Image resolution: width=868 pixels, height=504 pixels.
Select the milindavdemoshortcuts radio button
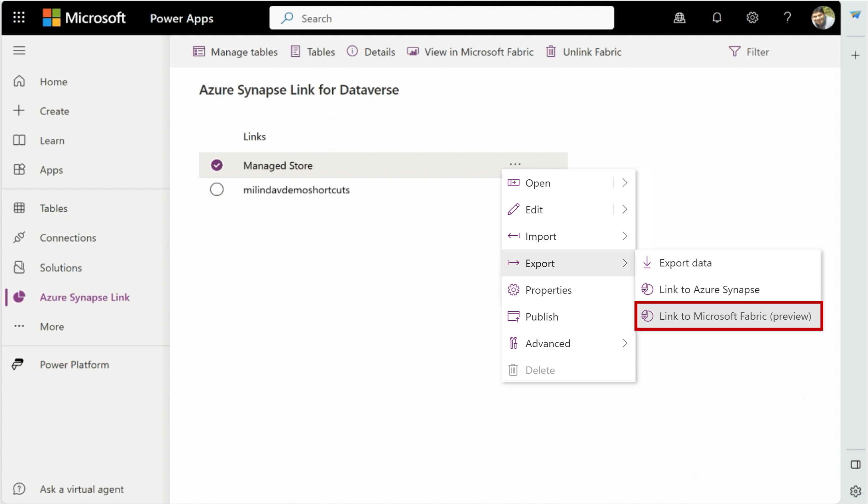(x=217, y=190)
